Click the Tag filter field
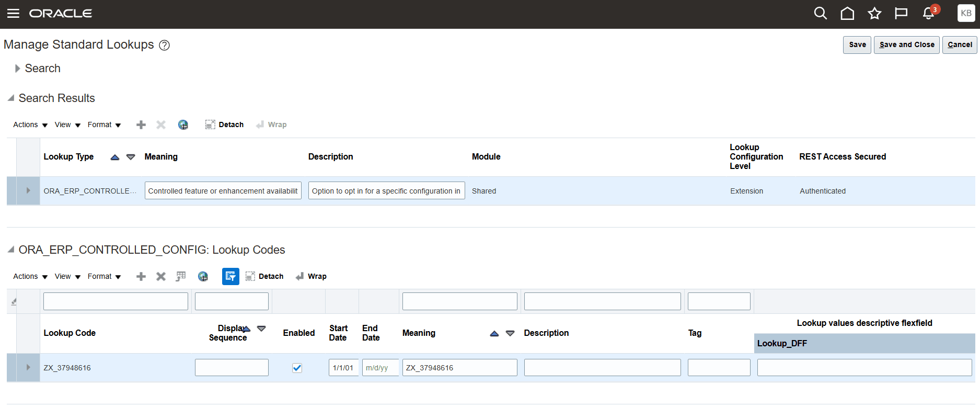The width and height of the screenshot is (980, 407). (x=719, y=301)
